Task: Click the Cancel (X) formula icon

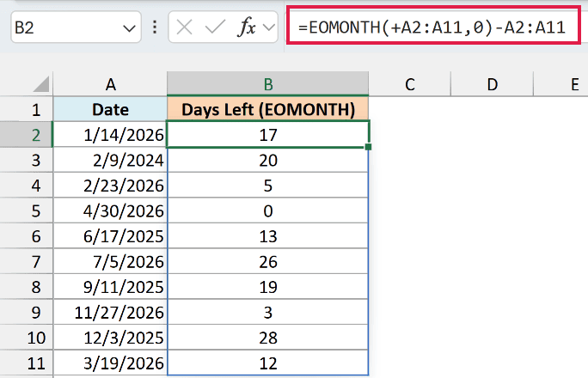Action: (x=184, y=27)
